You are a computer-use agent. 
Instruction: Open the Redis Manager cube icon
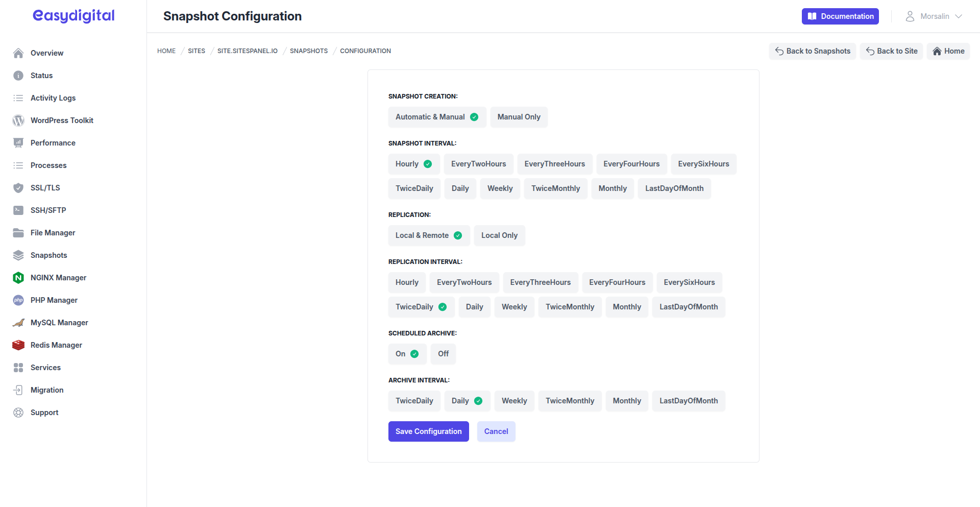18,345
